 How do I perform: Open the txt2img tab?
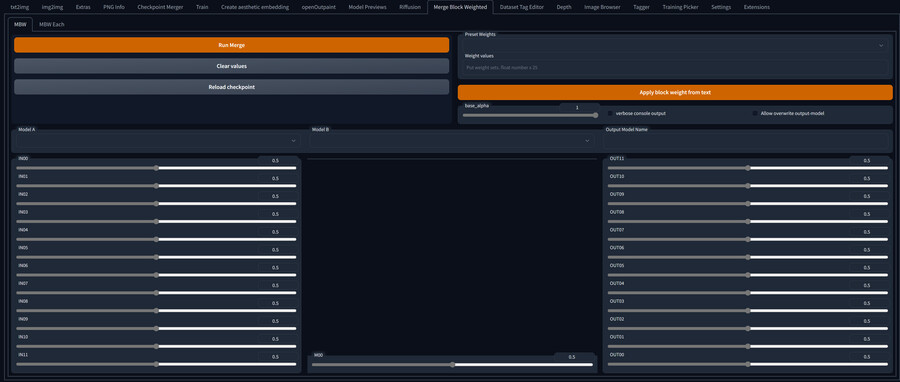pos(20,7)
